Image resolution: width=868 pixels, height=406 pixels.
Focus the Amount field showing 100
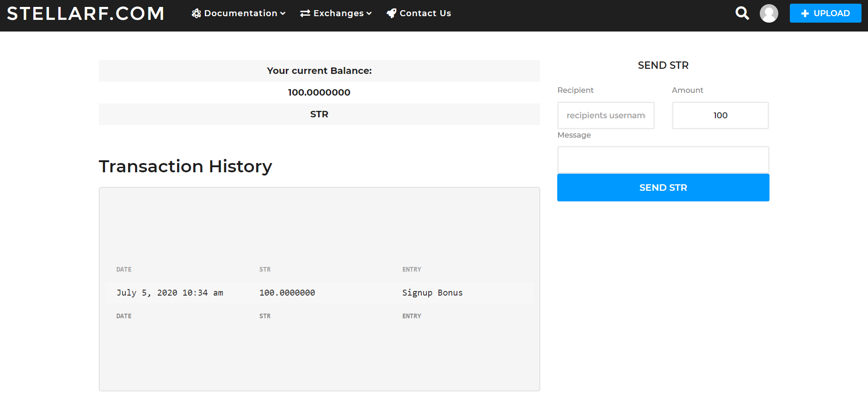pos(720,115)
